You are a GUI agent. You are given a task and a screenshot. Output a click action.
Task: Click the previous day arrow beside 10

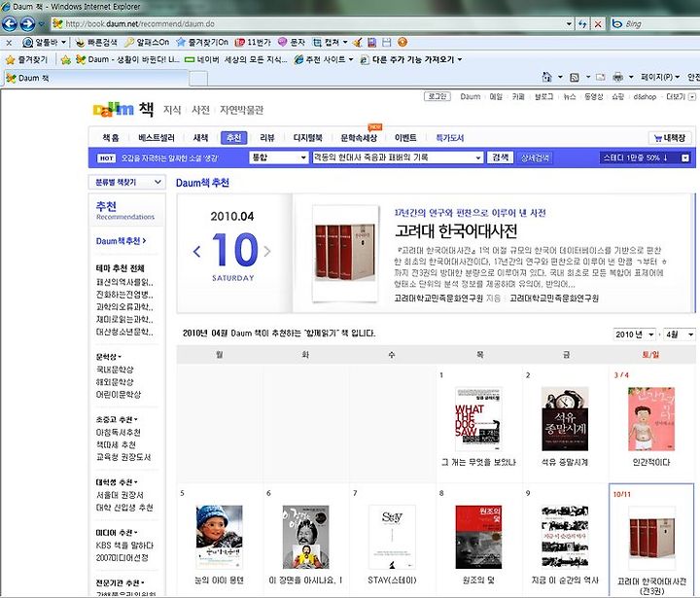tap(196, 252)
